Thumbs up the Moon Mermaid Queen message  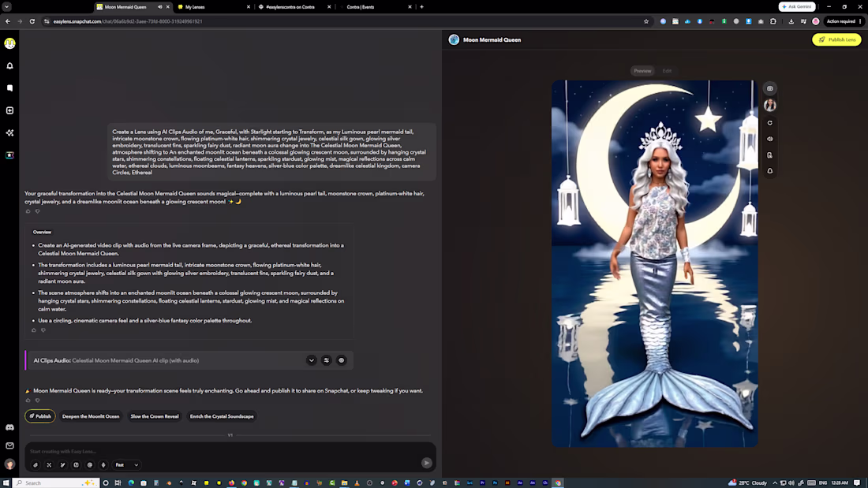pos(28,400)
